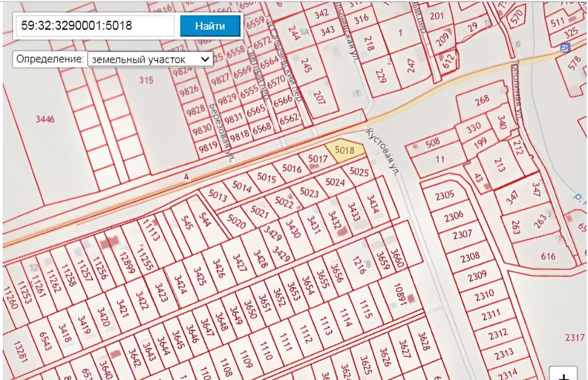Select parcel 2312 on the map
Image resolution: width=588 pixels, height=380 pixels.
pos(498,334)
